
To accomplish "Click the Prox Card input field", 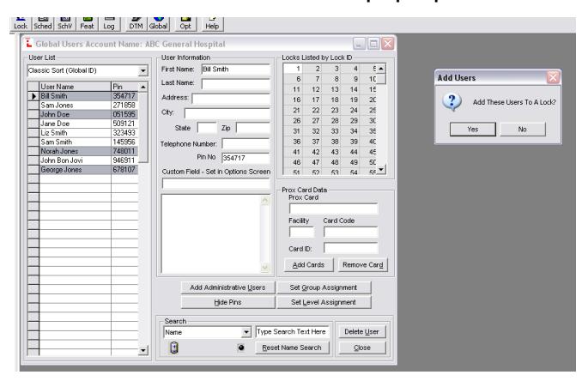I will (x=333, y=209).
